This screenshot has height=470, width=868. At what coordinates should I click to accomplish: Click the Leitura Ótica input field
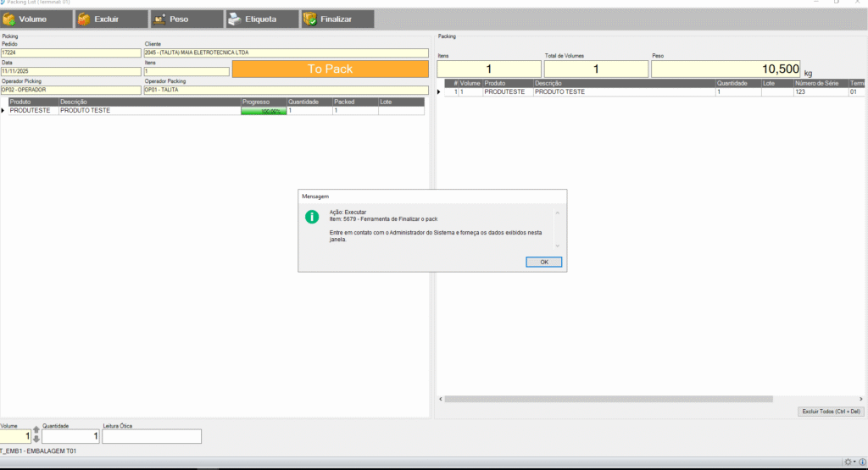pos(152,436)
